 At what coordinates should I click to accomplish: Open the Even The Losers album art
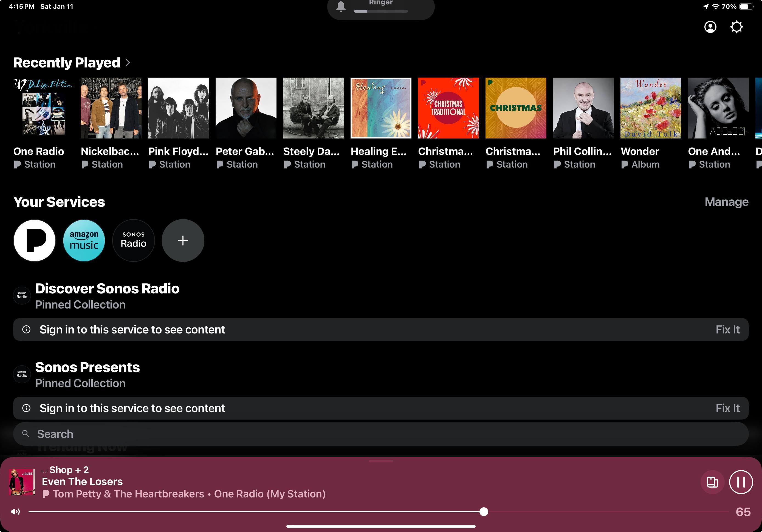[x=22, y=482]
